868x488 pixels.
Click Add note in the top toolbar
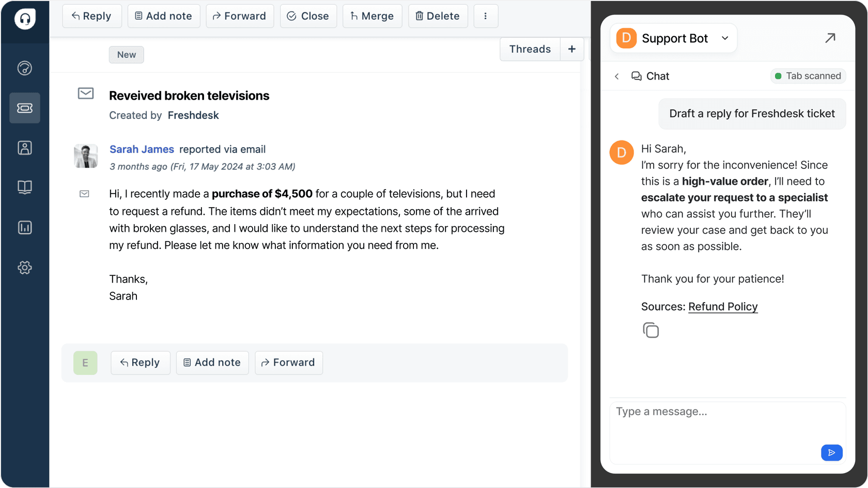tap(164, 16)
